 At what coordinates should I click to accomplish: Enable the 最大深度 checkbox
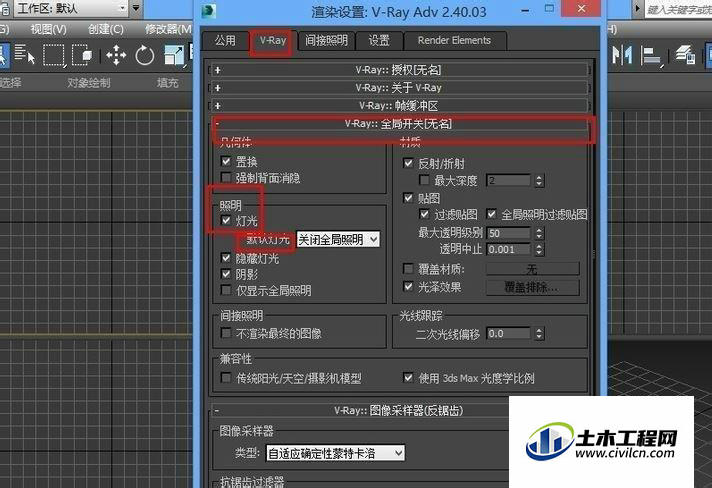click(x=425, y=180)
